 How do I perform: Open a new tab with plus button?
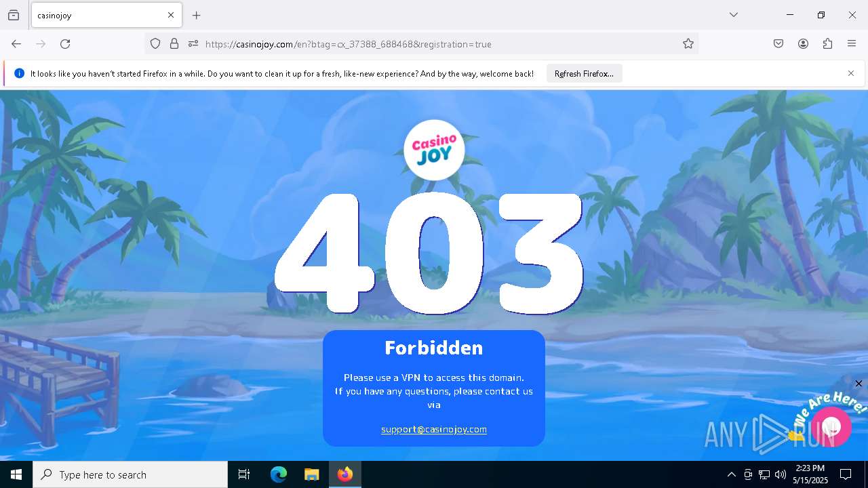coord(197,15)
